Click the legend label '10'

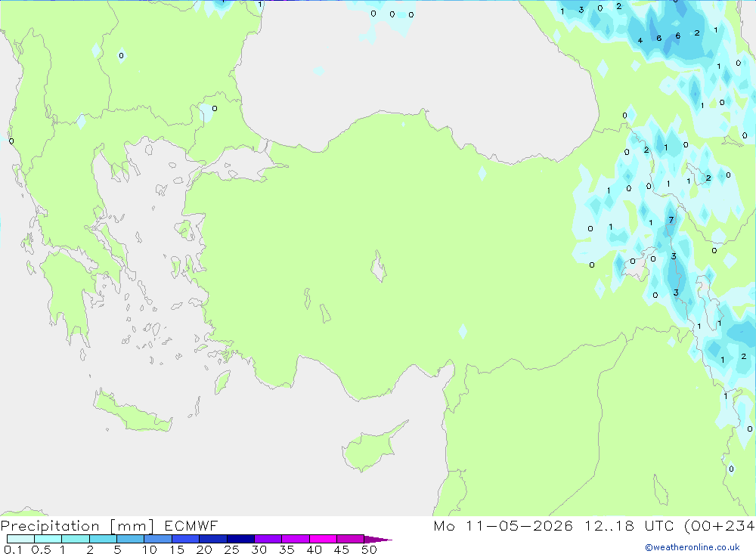pyautogui.click(x=150, y=549)
